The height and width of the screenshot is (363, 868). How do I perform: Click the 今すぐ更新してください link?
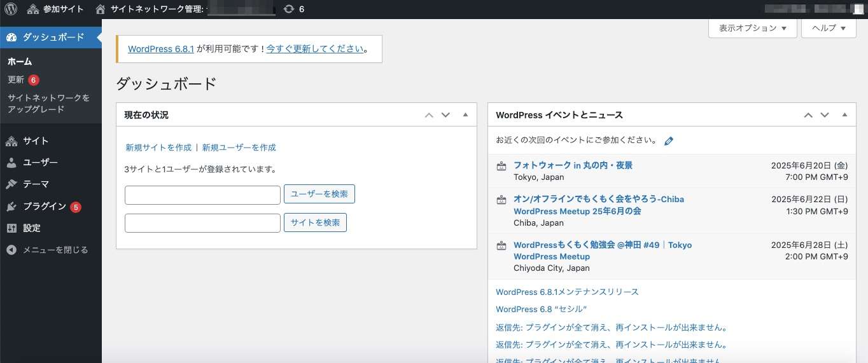click(x=315, y=49)
